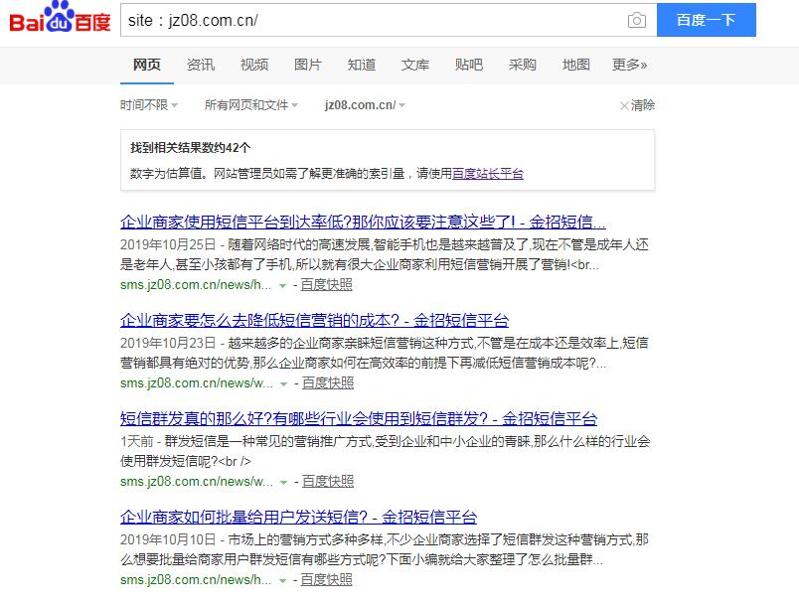Open the 知道 tab
Viewport: 799px width, 605px height.
point(361,65)
